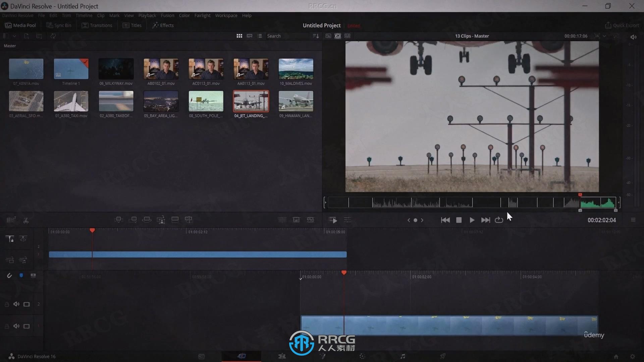Jump to next clip marker arrow

[x=422, y=220]
